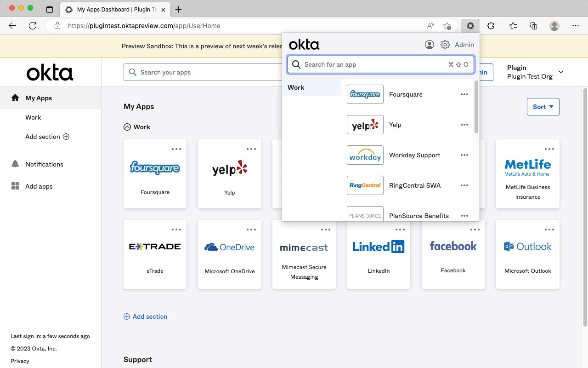The height and width of the screenshot is (368, 588).
Task: Open the Microsoft OneDrive app card
Action: pyautogui.click(x=230, y=254)
